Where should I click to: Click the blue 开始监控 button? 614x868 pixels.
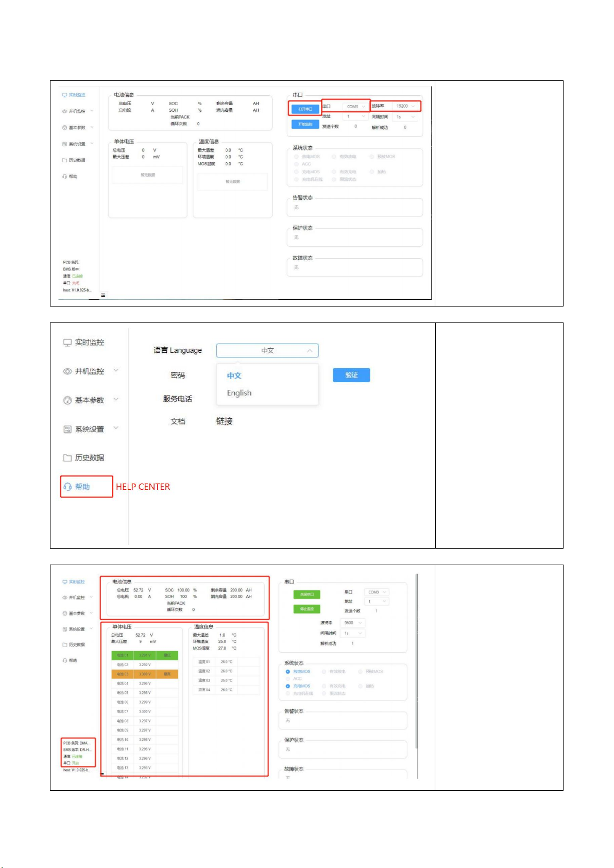coord(305,124)
